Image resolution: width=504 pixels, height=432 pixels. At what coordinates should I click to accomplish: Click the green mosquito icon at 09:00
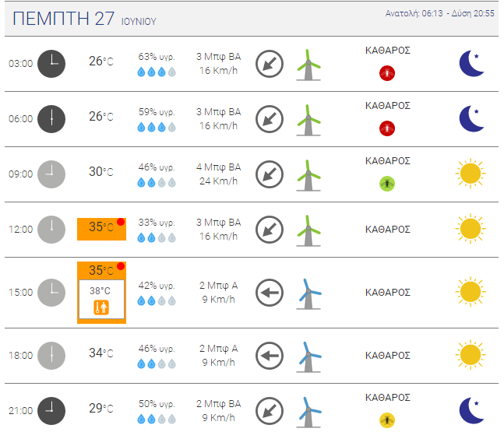point(387,184)
